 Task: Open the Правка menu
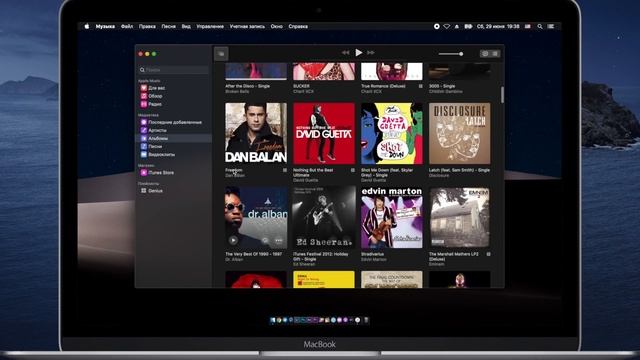(147, 26)
